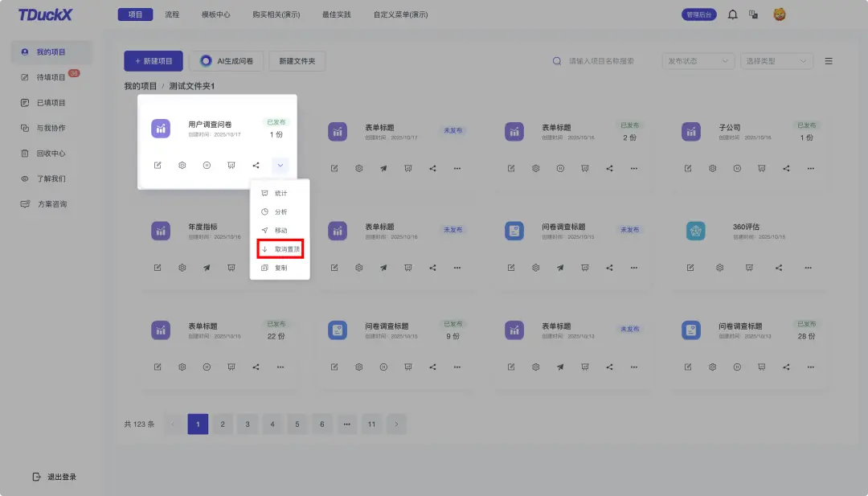The height and width of the screenshot is (496, 868).
Task: Go to 已填项目 in sidebar
Action: [51, 103]
